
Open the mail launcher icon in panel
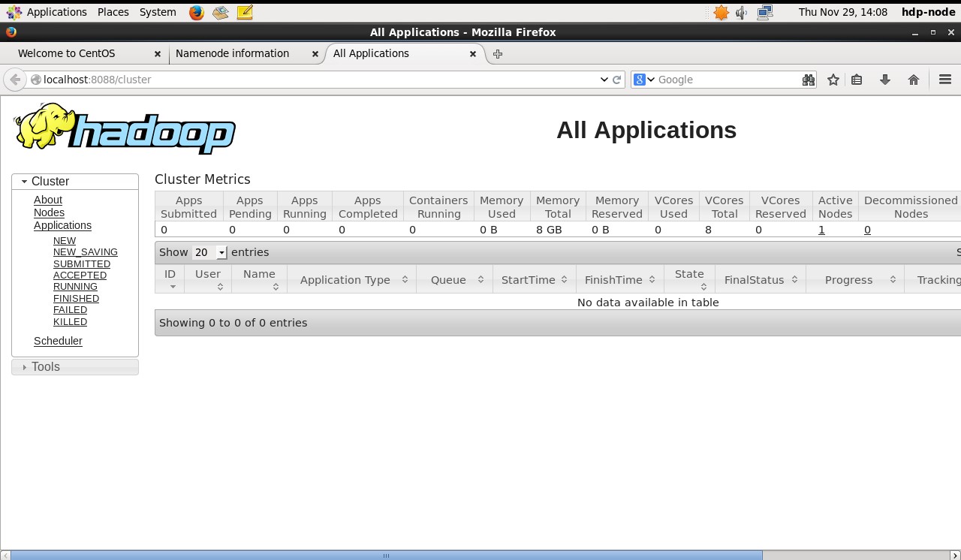[x=220, y=12]
